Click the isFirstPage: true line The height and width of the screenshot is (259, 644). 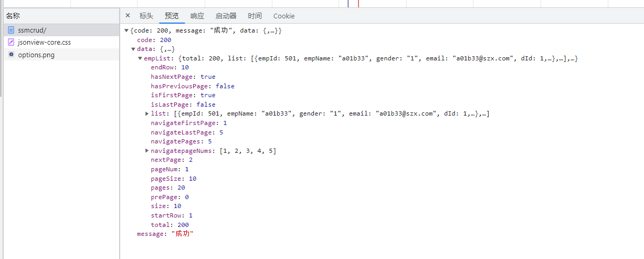point(183,95)
